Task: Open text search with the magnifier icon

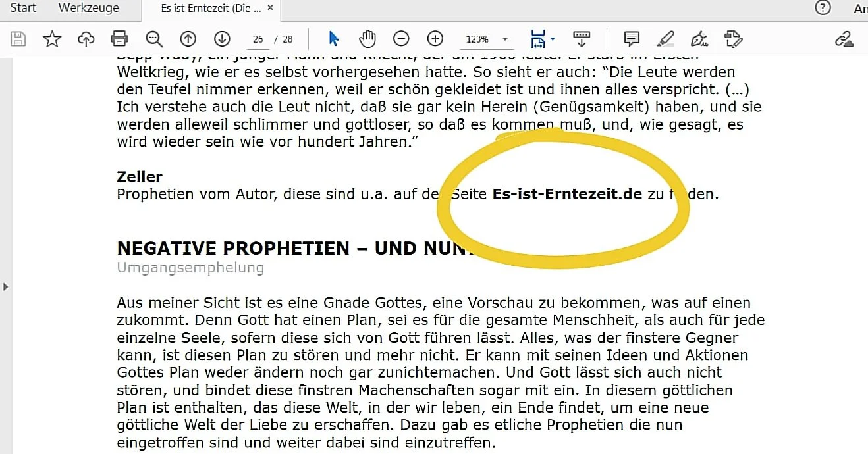Action: pos(154,39)
